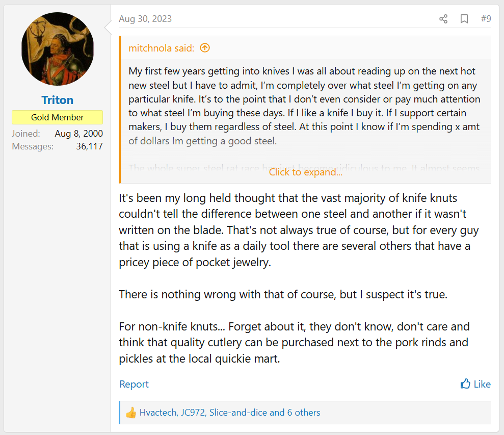Viewport: 504px width, 435px height.
Task: Show the 6 others who reacted
Action: [304, 413]
